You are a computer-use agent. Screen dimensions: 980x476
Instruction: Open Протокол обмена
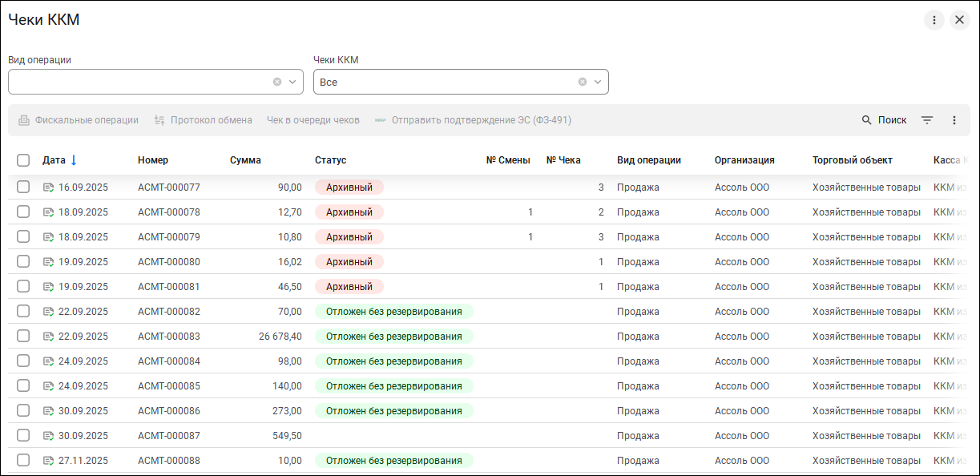(x=203, y=120)
